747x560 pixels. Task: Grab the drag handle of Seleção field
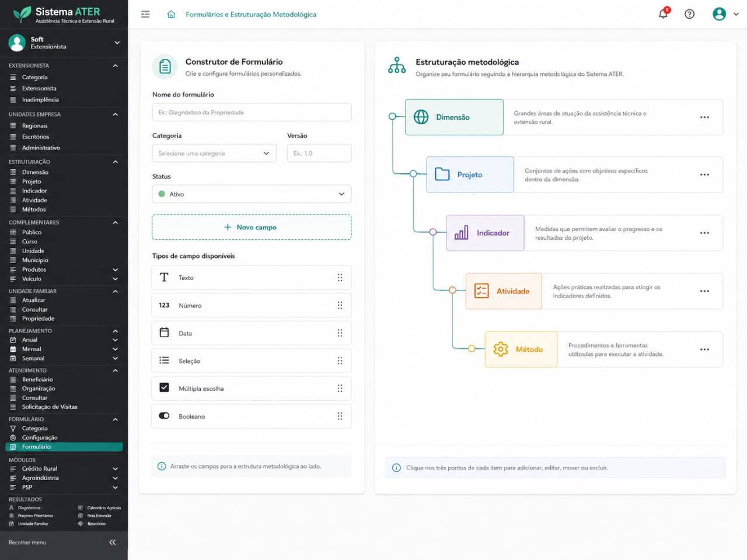pos(340,361)
